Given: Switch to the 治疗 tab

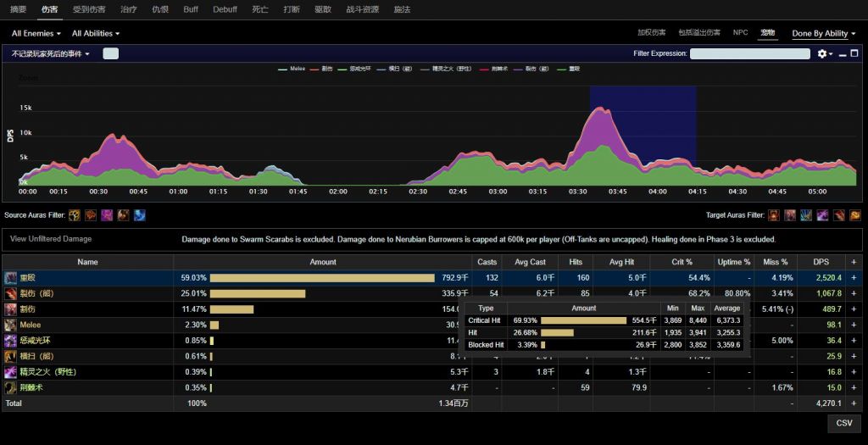Looking at the screenshot, I should point(128,9).
